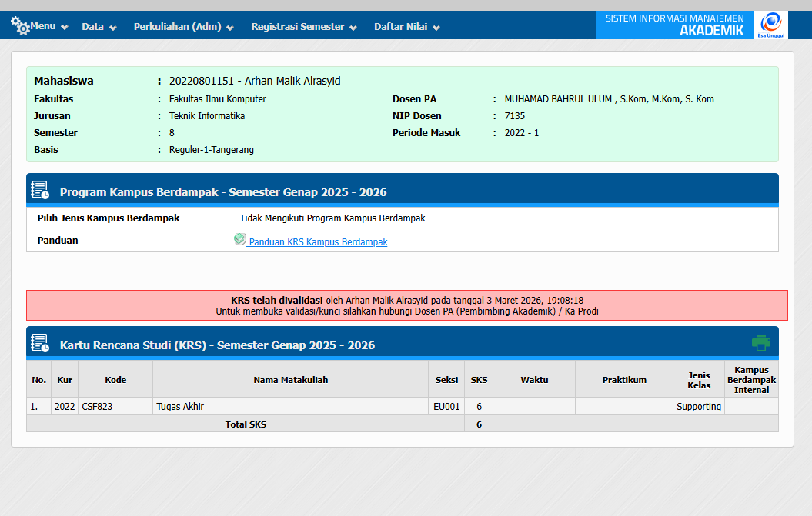Open the Perkuliahan (Adm) menu
Screen dimensions: 812x516
[x=177, y=26]
